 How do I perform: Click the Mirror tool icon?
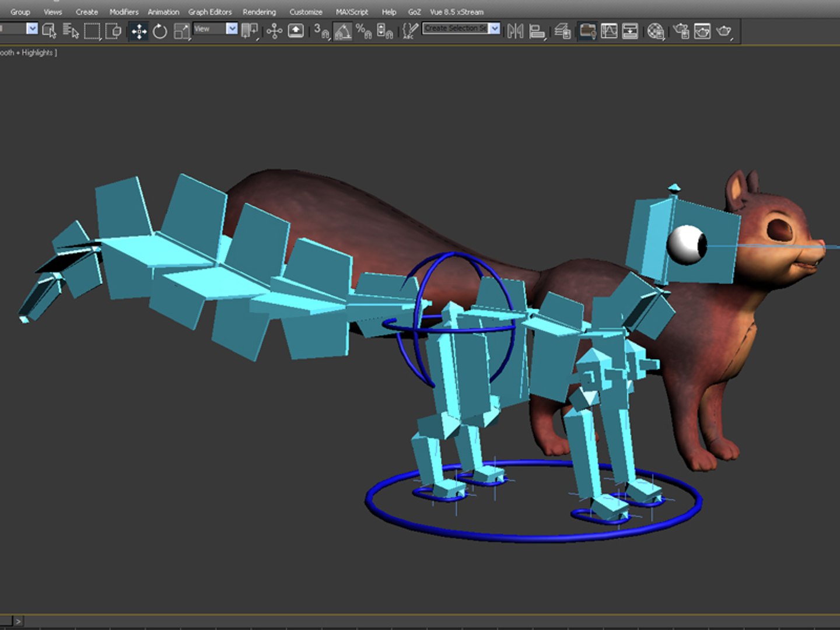(x=516, y=31)
